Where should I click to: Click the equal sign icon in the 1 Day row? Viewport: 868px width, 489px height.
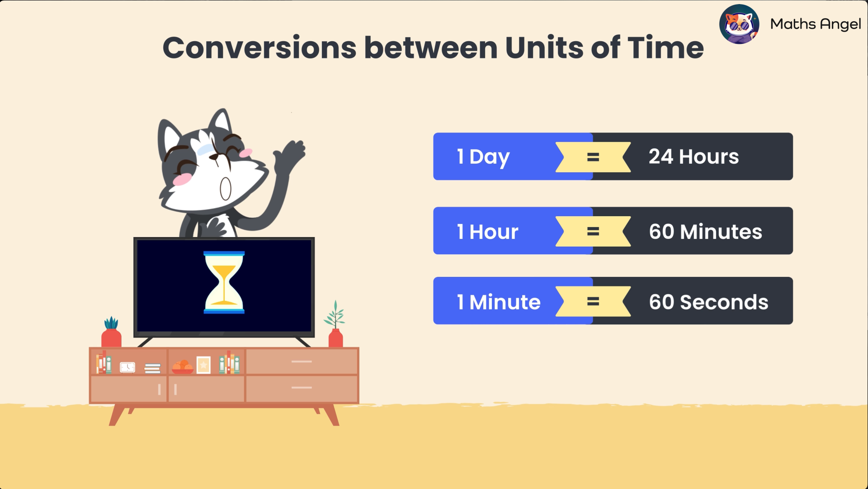(593, 157)
